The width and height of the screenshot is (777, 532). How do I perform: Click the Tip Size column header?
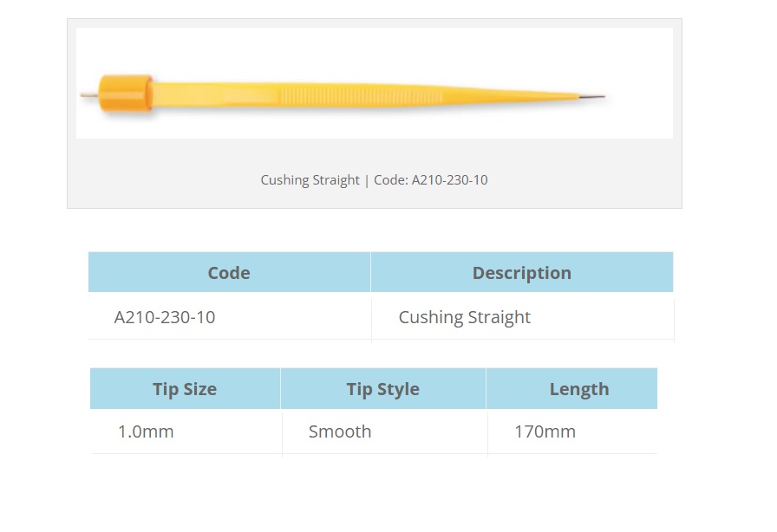point(185,389)
